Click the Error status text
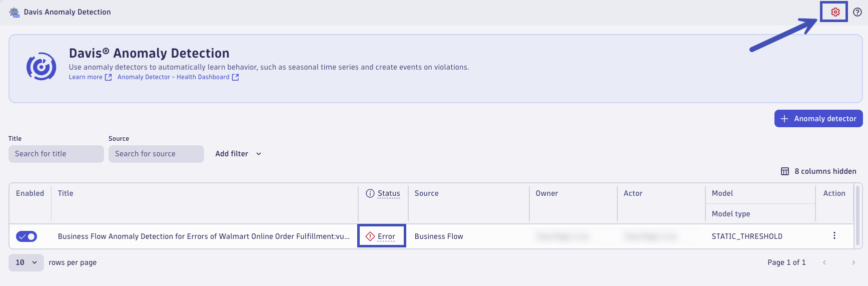The width and height of the screenshot is (868, 286). [x=386, y=236]
